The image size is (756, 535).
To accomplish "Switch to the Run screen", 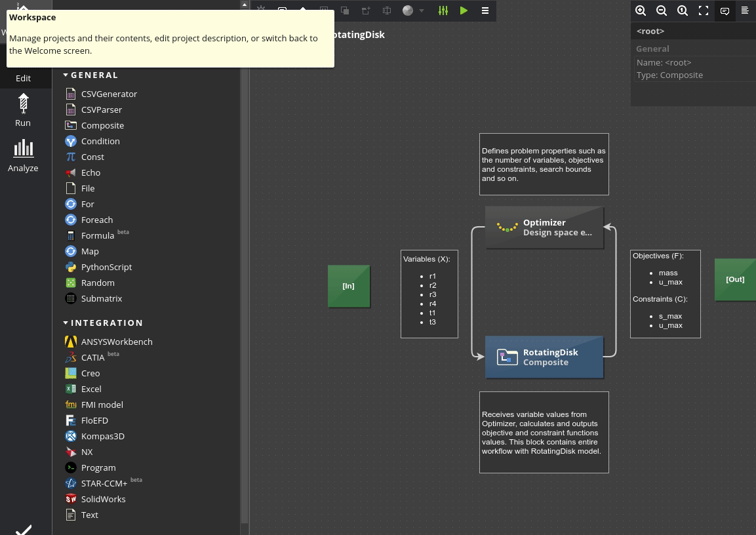I will point(23,110).
